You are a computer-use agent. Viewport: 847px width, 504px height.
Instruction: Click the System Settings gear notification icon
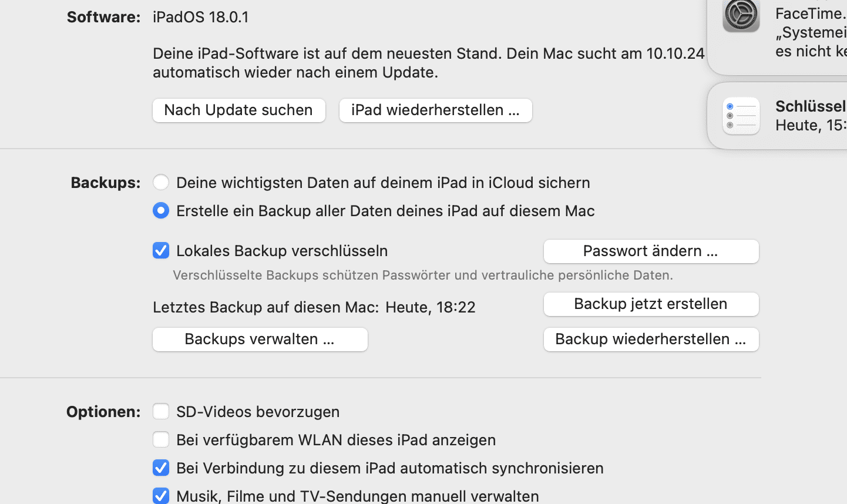coord(741,15)
